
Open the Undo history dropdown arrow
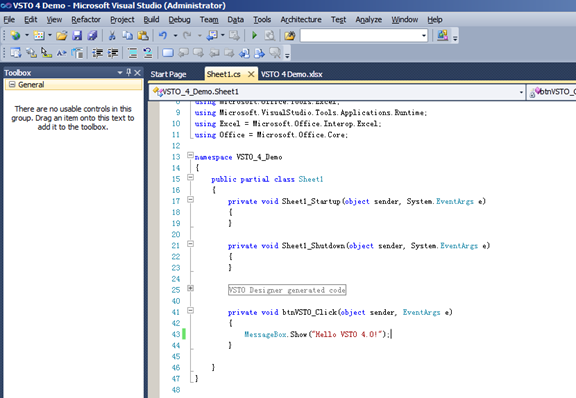pos(175,36)
